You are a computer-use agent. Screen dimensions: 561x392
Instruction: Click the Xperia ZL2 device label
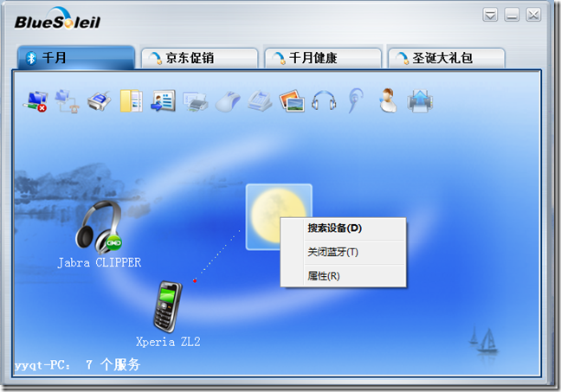click(168, 343)
